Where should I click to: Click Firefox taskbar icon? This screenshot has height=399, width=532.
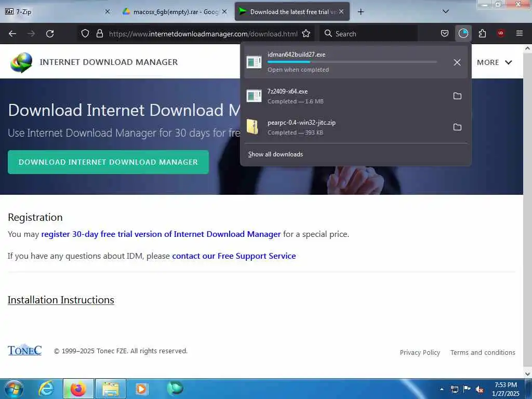pos(78,389)
